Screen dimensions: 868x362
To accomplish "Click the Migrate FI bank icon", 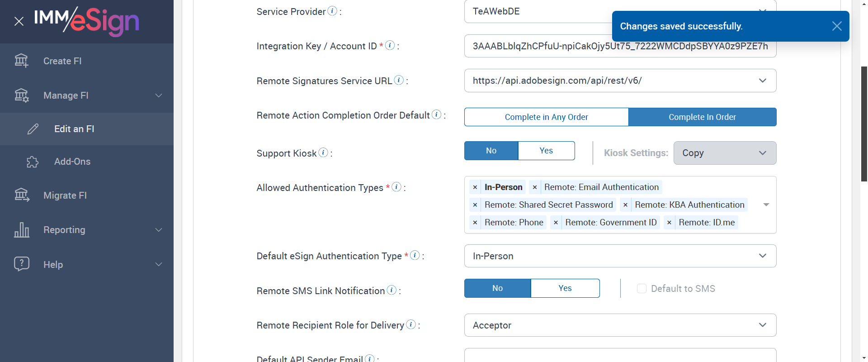I will point(22,195).
